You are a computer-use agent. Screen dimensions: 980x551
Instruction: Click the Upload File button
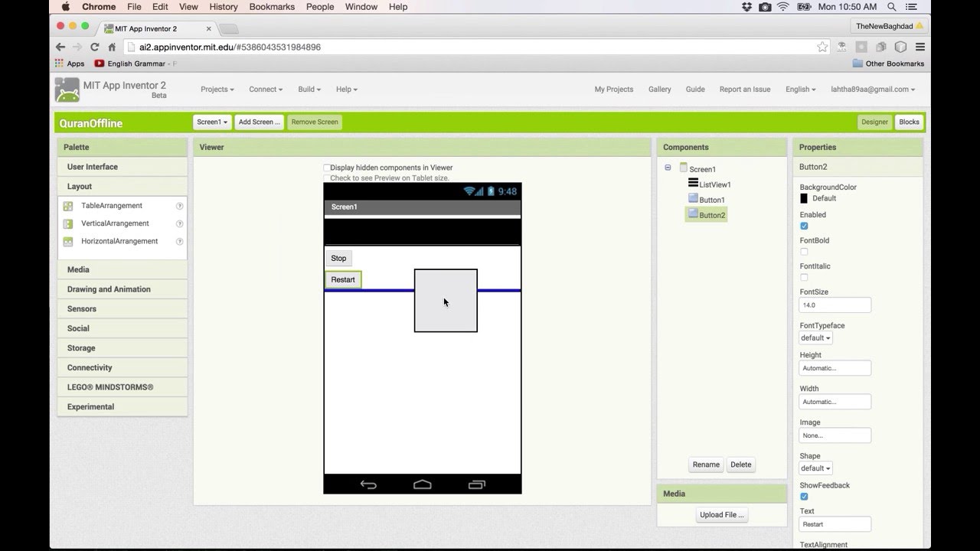coord(722,515)
